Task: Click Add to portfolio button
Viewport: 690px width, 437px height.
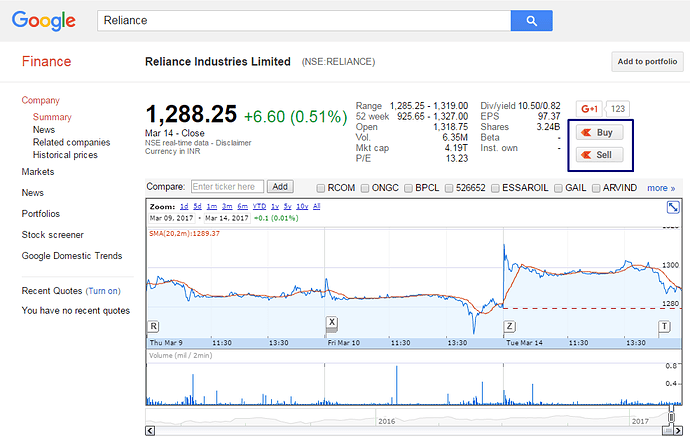Action: click(647, 62)
